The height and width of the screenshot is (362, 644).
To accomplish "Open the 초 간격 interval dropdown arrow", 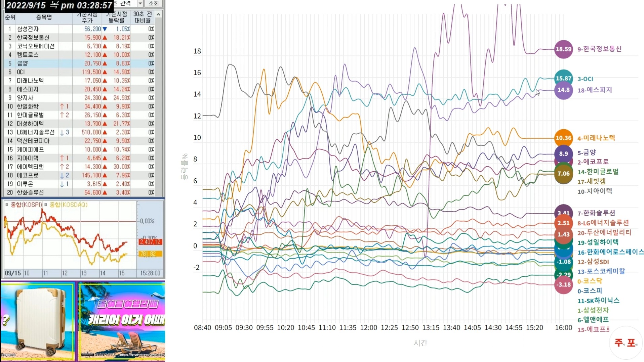I will coord(140,3).
